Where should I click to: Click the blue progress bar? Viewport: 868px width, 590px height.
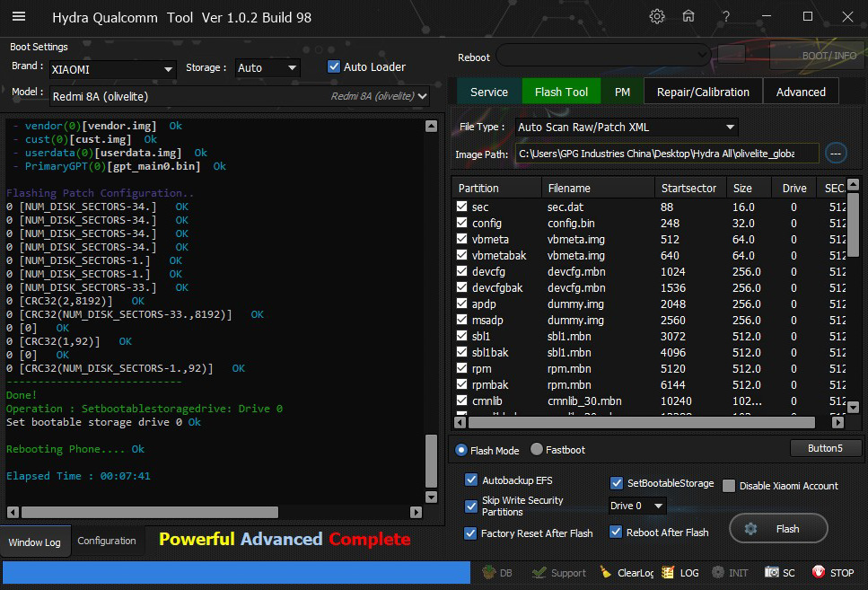236,572
